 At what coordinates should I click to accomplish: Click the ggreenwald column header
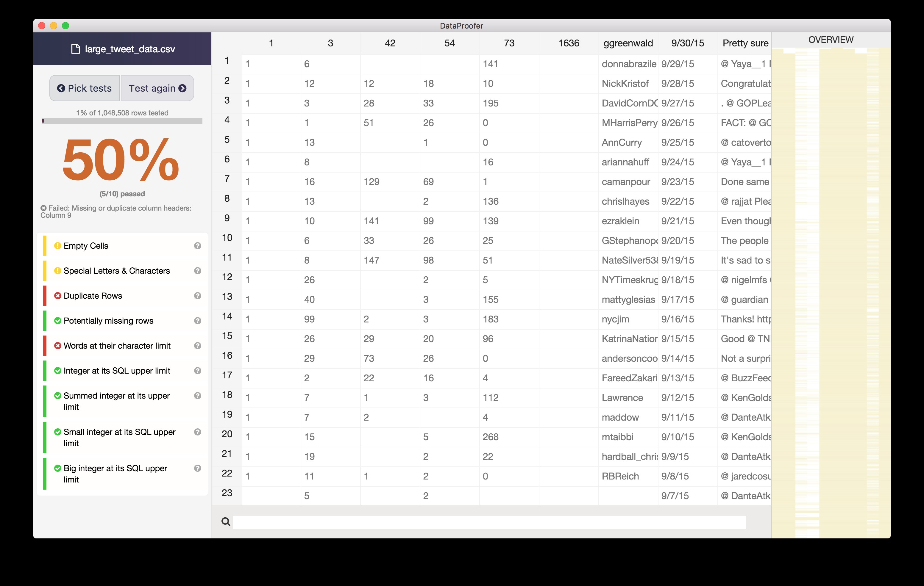(x=628, y=43)
